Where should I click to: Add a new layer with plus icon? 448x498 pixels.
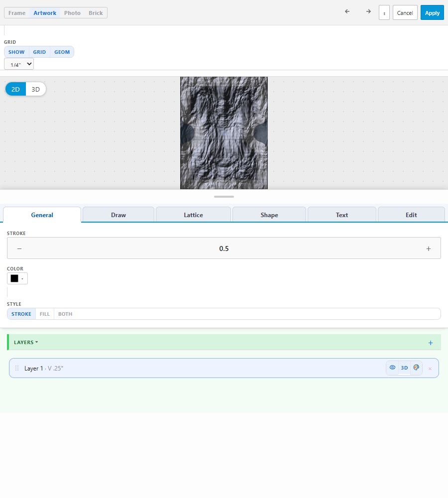[x=431, y=343]
